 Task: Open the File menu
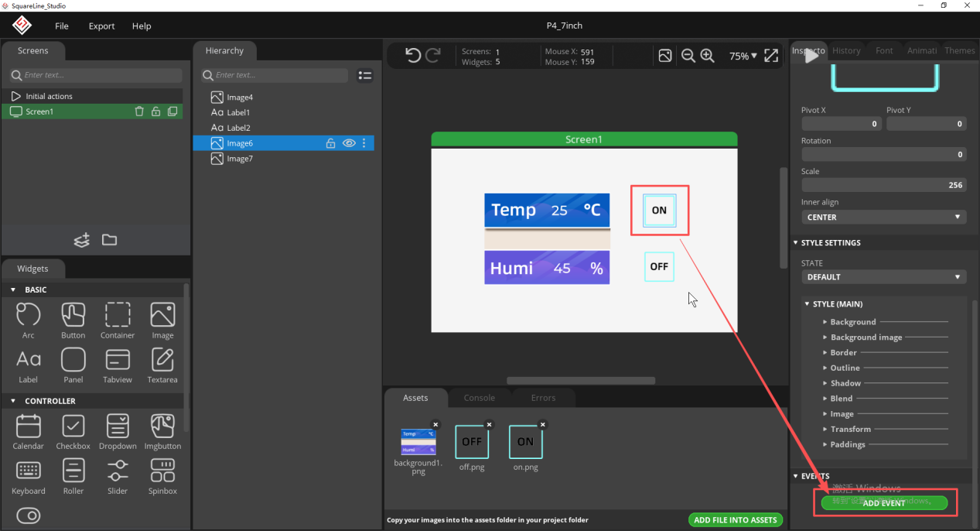[x=62, y=26]
